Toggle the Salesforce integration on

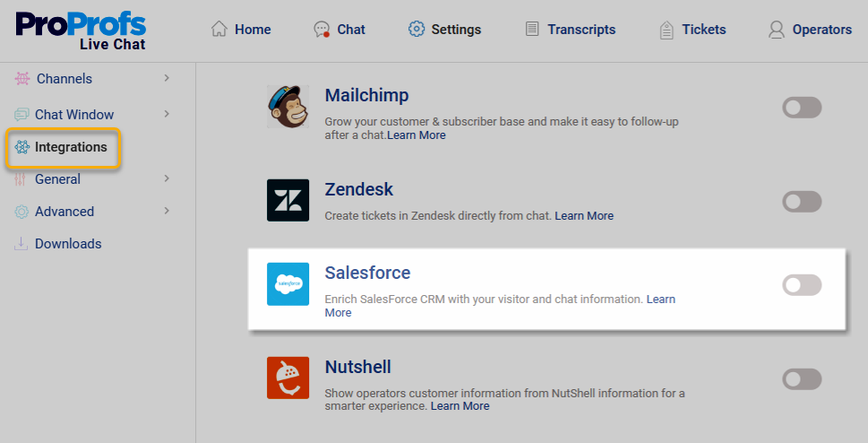tap(802, 285)
